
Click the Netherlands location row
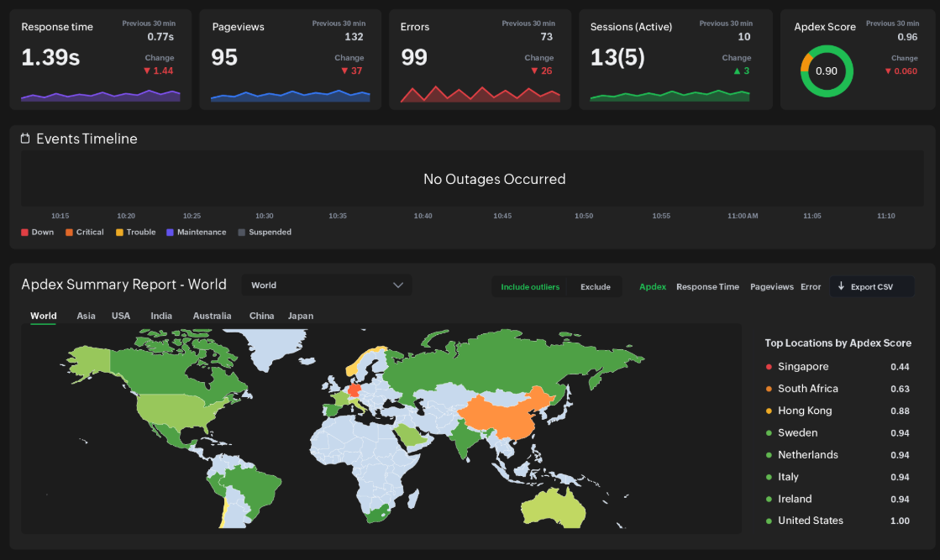(838, 455)
